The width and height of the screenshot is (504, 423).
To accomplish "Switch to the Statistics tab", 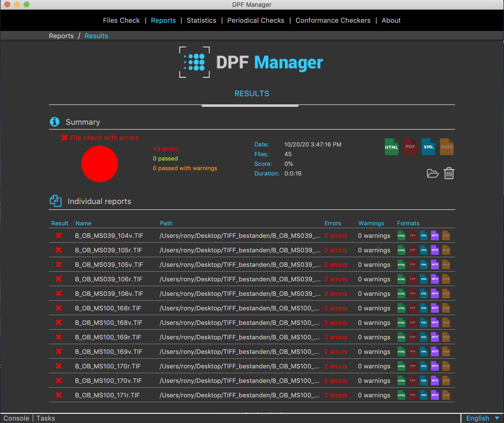I will pos(201,20).
